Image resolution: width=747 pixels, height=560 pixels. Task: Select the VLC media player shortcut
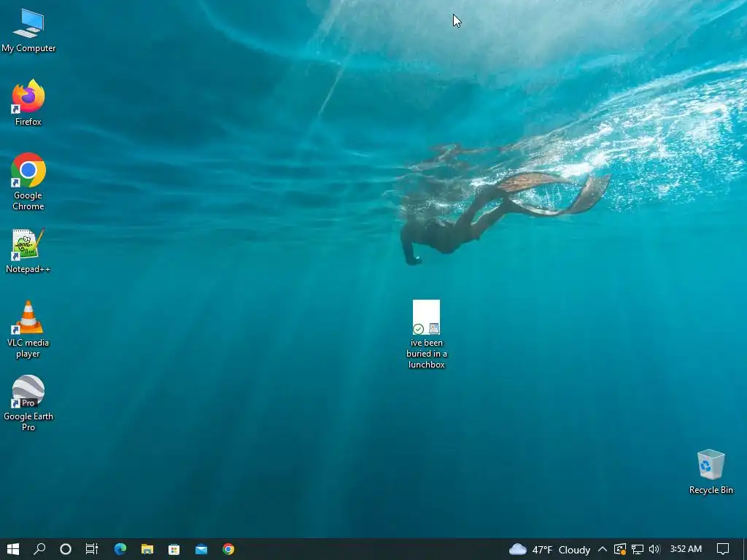(x=28, y=329)
